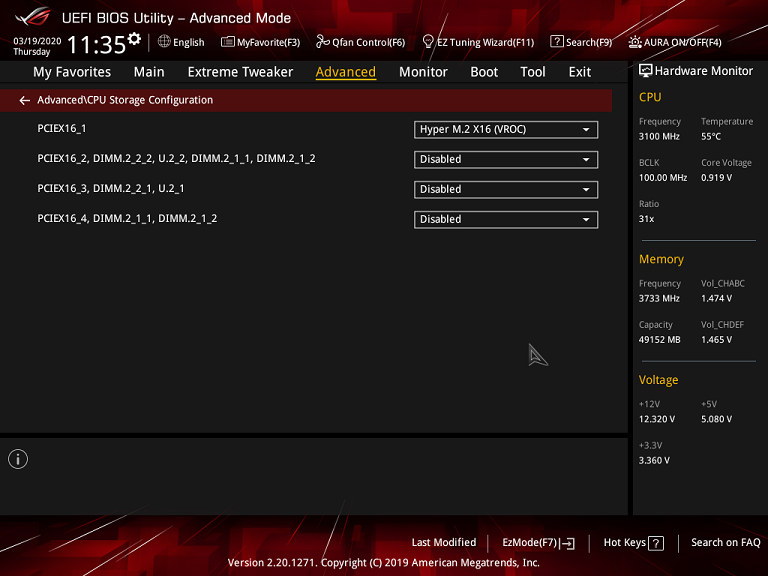Expand the PCIEX16_3 Disabled dropdown
The height and width of the screenshot is (576, 768).
(505, 190)
